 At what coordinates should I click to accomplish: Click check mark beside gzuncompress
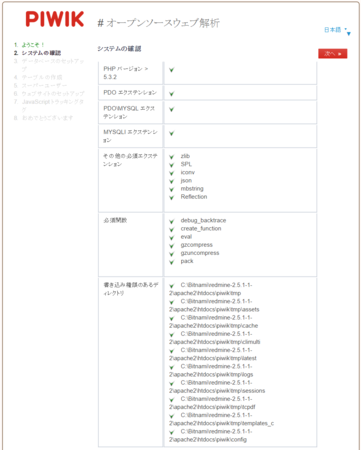pyautogui.click(x=172, y=254)
